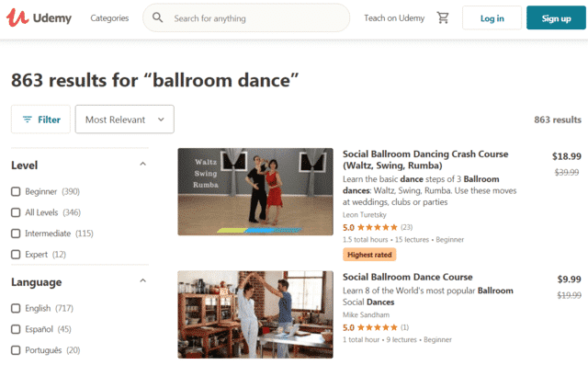The image size is (588, 365).
Task: Click the search magnifier icon
Action: point(157,17)
